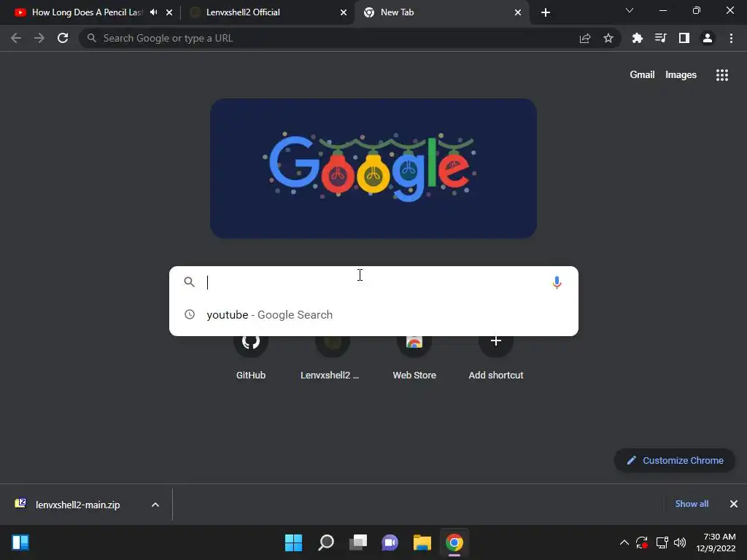Open the network tray icon

coord(662,542)
